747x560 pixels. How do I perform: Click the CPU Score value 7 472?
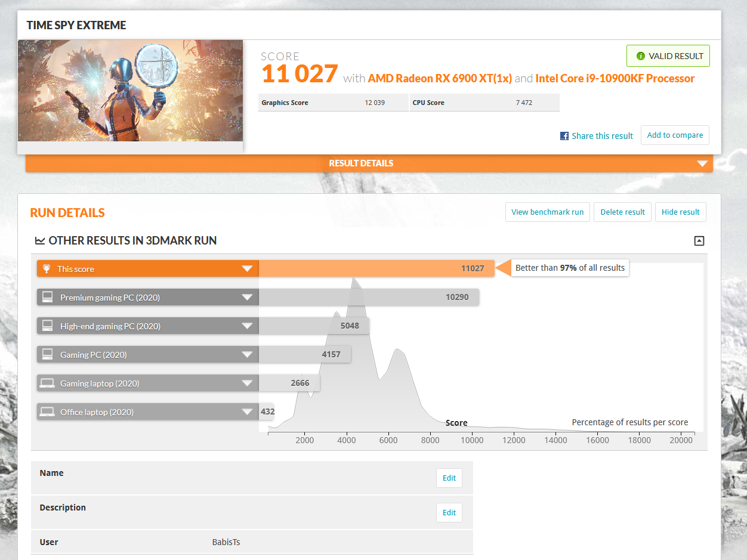pyautogui.click(x=524, y=103)
